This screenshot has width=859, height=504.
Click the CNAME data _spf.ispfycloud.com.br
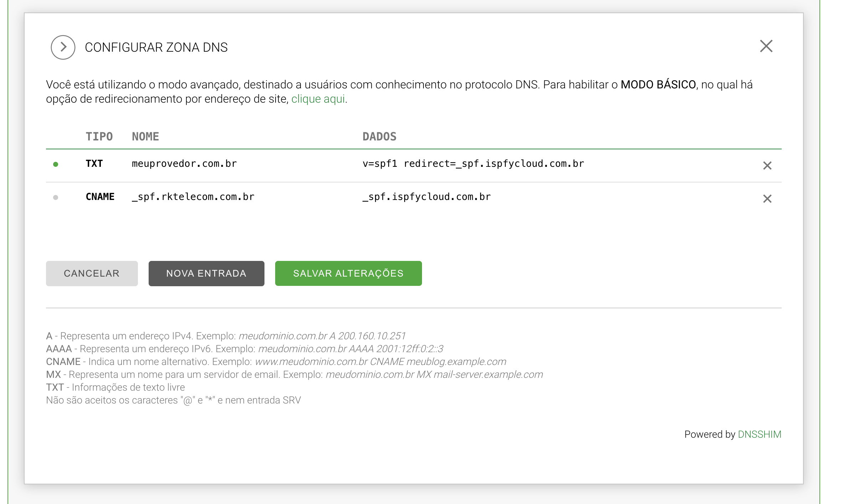point(427,197)
